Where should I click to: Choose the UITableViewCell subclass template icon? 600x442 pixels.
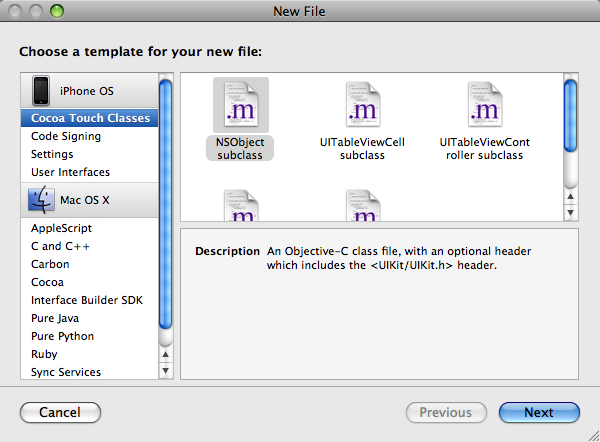pos(361,103)
